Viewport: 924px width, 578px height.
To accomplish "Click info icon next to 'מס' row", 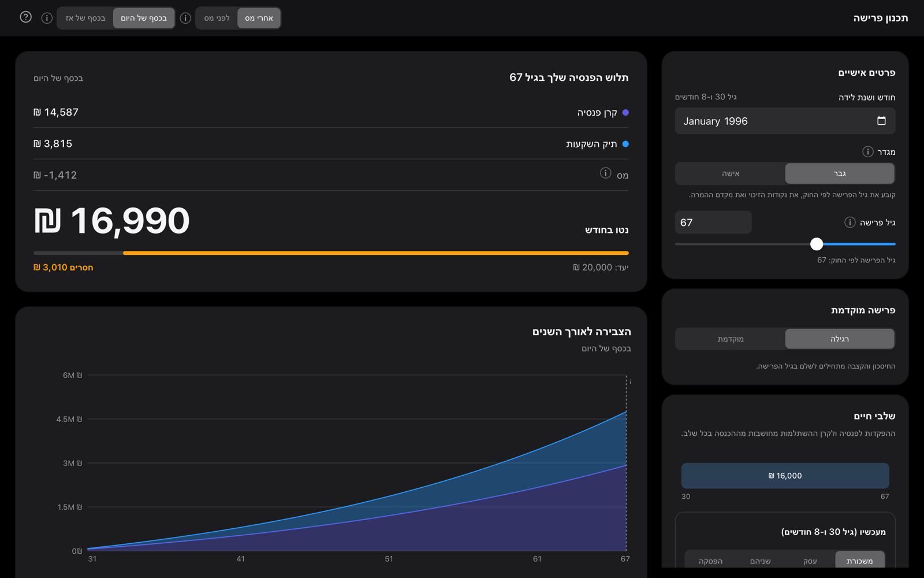I will point(605,173).
